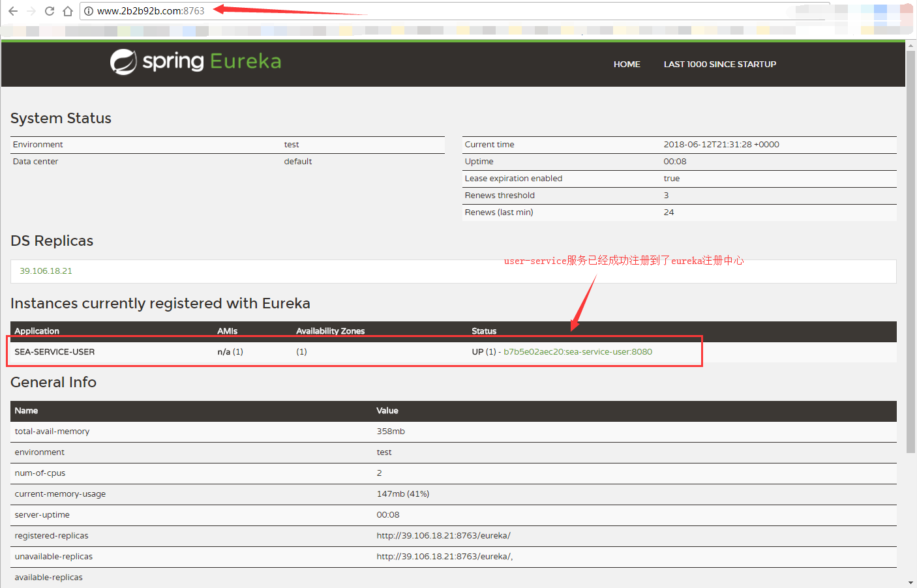This screenshot has width=917, height=588.
Task: Click the browser back arrow
Action: pos(13,11)
